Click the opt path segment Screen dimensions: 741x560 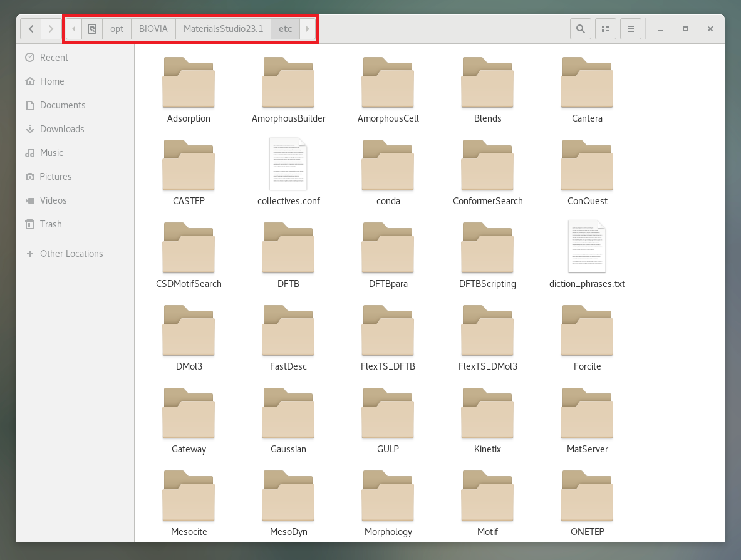117,29
